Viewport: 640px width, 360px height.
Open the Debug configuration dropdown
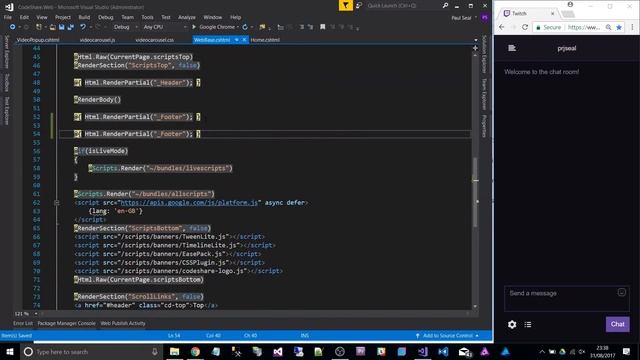126,27
